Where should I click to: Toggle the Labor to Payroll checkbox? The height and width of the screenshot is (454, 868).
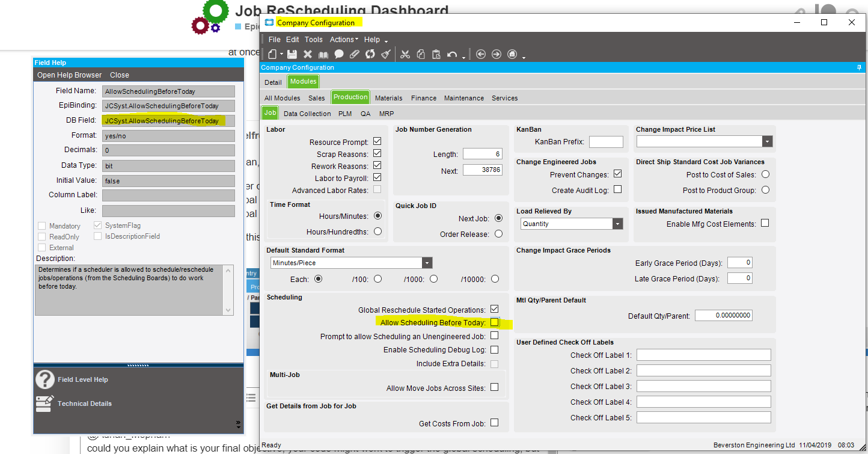coord(377,177)
